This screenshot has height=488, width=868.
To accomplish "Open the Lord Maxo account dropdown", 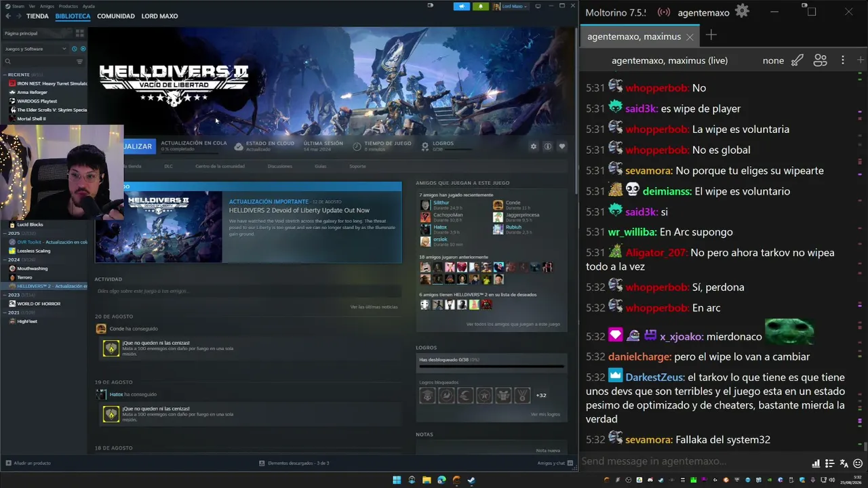I will click(510, 6).
